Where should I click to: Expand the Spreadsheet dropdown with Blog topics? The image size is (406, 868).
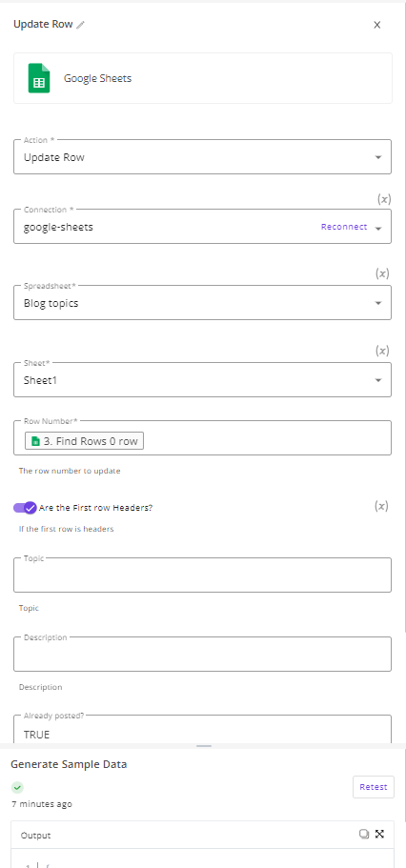[202, 303]
